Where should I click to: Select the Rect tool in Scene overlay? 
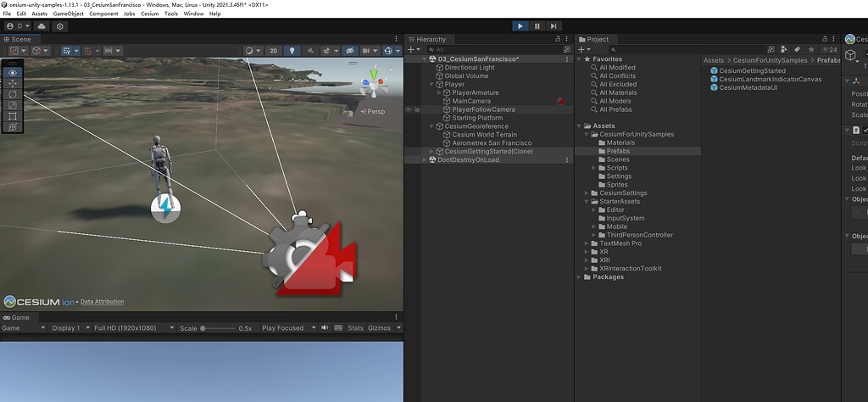(12, 116)
